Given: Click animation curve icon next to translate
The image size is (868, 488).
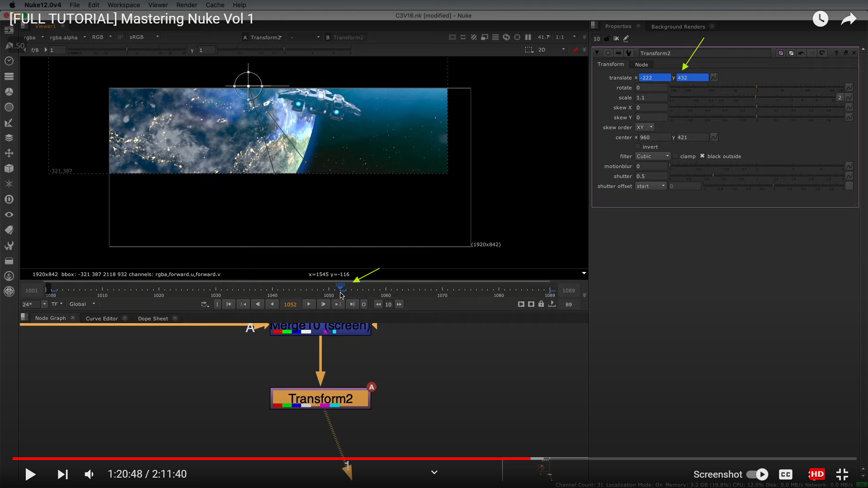Looking at the screenshot, I should pos(714,78).
